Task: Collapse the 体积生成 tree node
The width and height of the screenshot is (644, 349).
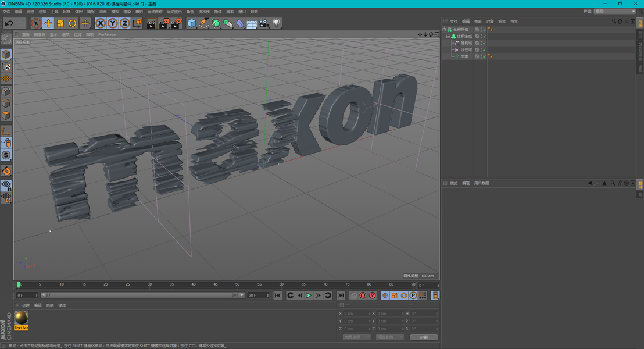Action: point(448,36)
